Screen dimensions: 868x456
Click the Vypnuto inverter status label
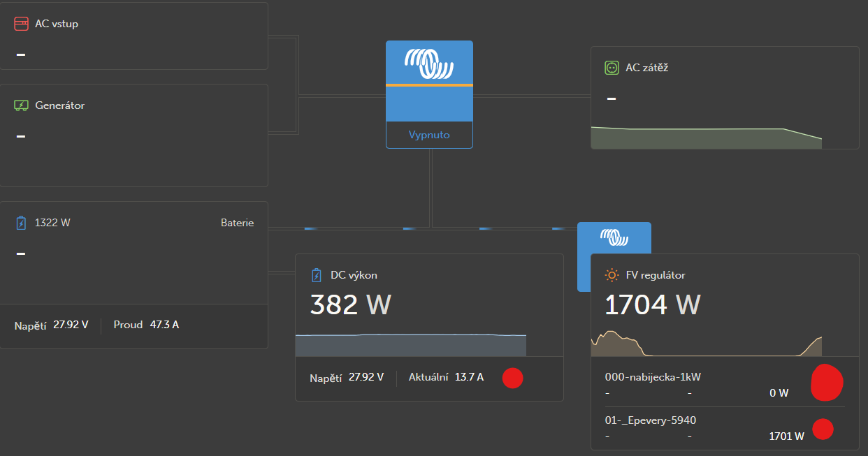[x=429, y=135]
